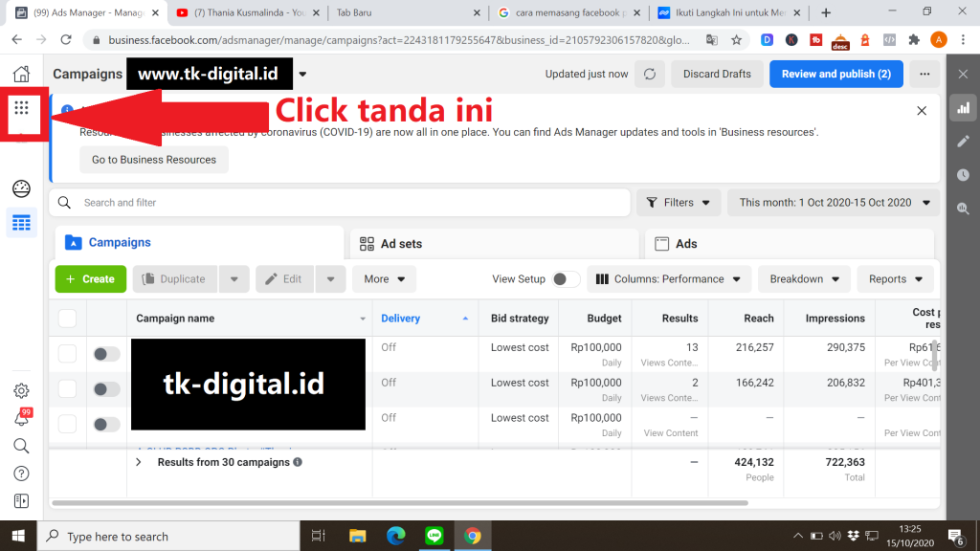Viewport: 980px width, 551px height.
Task: Click the refresh icon beside Updated just now
Action: point(650,74)
